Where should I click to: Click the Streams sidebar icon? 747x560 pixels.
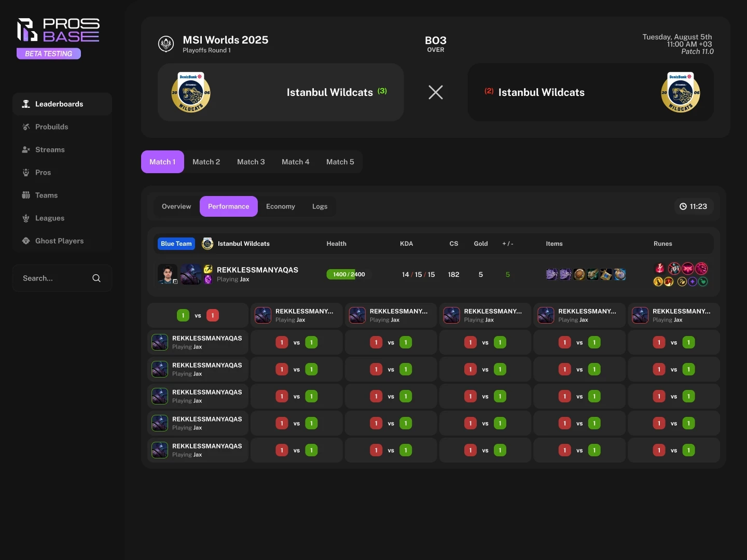click(x=26, y=149)
